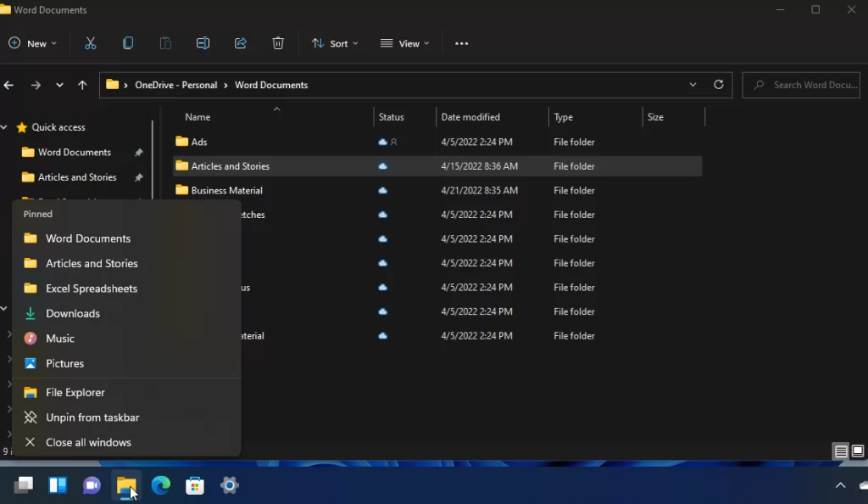
Task: Click the Delete trash icon
Action: 278,43
